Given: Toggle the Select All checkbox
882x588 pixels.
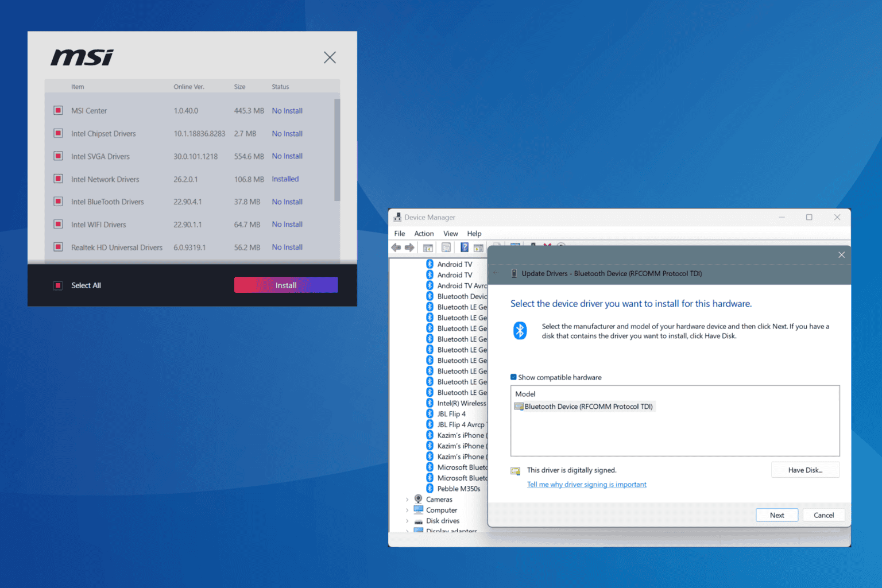Looking at the screenshot, I should pyautogui.click(x=58, y=285).
